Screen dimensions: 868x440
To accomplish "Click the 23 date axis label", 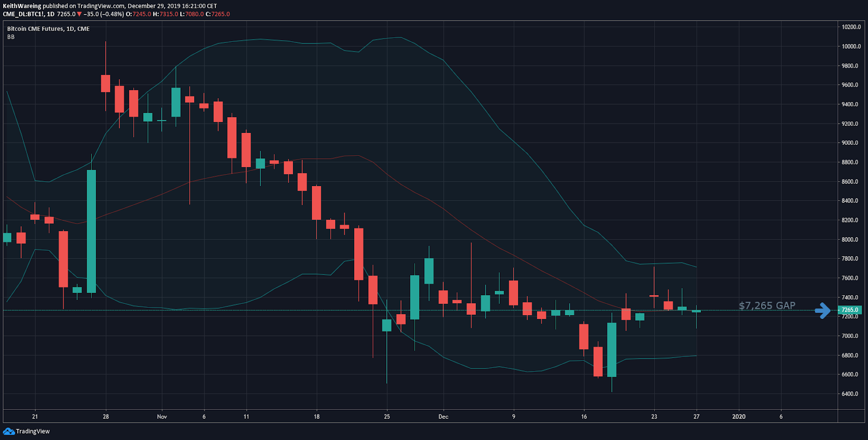I will tap(654, 417).
